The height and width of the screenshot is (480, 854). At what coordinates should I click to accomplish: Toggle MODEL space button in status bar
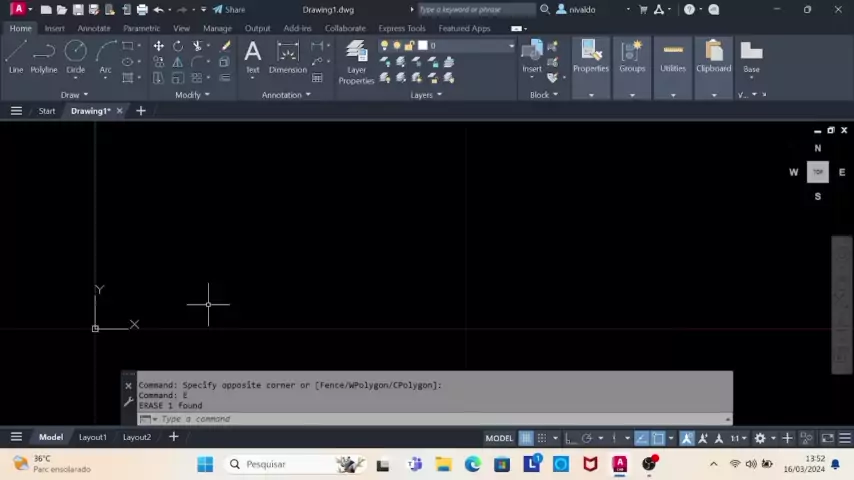499,438
